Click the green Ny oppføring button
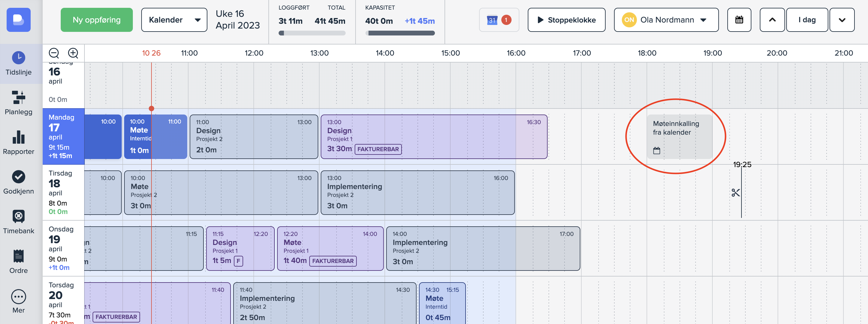Screen dimensions: 868x324 tap(97, 20)
